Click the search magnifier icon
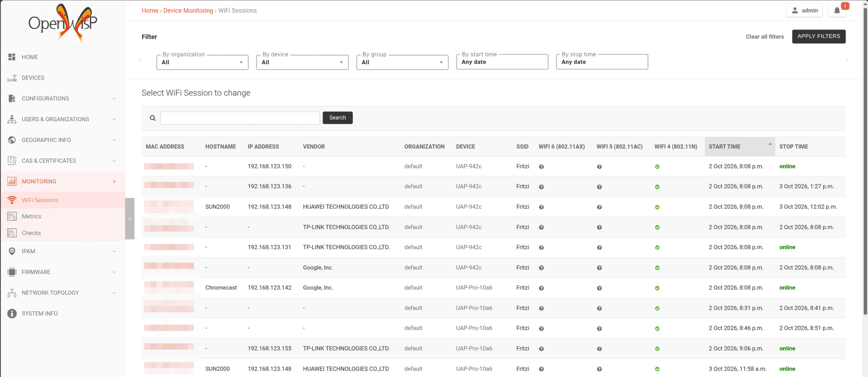Image resolution: width=868 pixels, height=377 pixels. coord(153,118)
